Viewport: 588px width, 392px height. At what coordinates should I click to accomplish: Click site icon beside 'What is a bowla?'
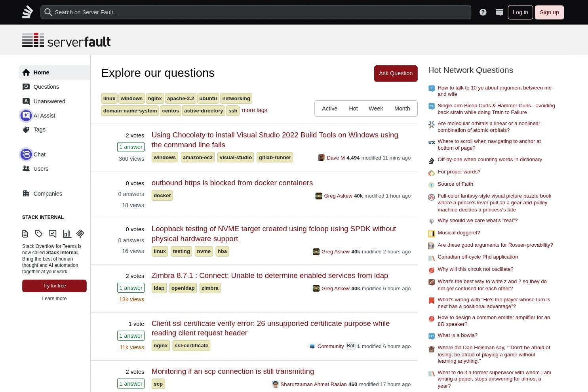point(432,336)
